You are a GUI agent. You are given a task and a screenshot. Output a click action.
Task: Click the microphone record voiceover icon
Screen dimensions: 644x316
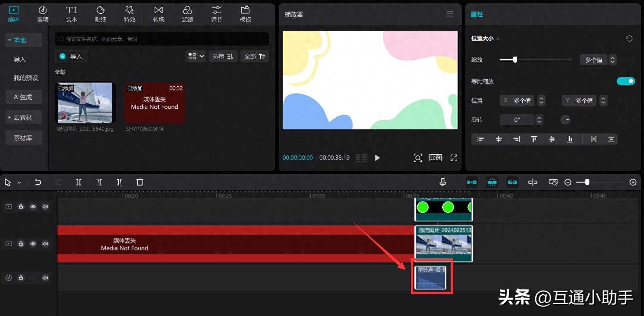(443, 183)
